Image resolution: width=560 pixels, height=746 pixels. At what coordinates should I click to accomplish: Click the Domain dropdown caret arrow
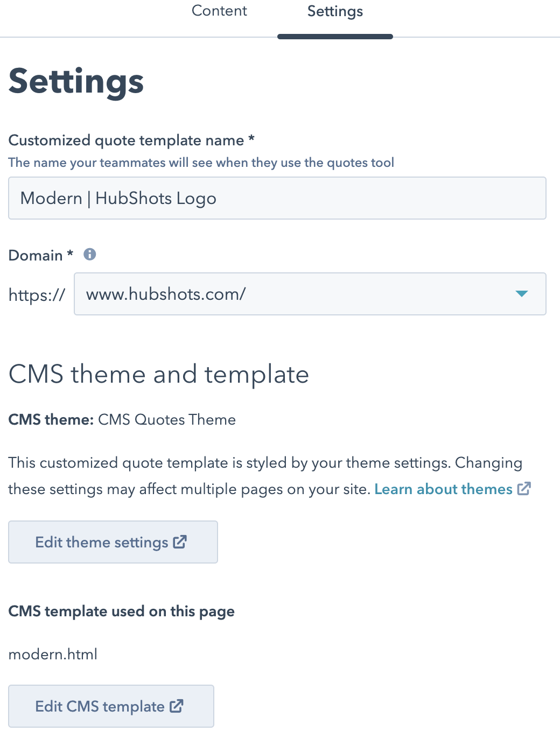[521, 294]
